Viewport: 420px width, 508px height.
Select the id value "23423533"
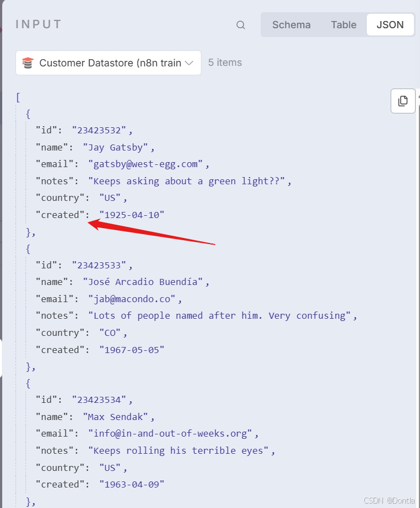[99, 265]
